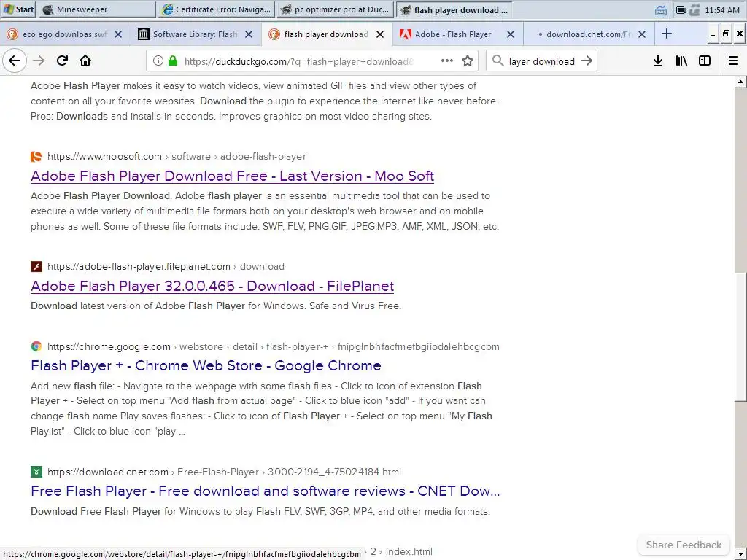Click the green padlock security icon

(x=173, y=61)
